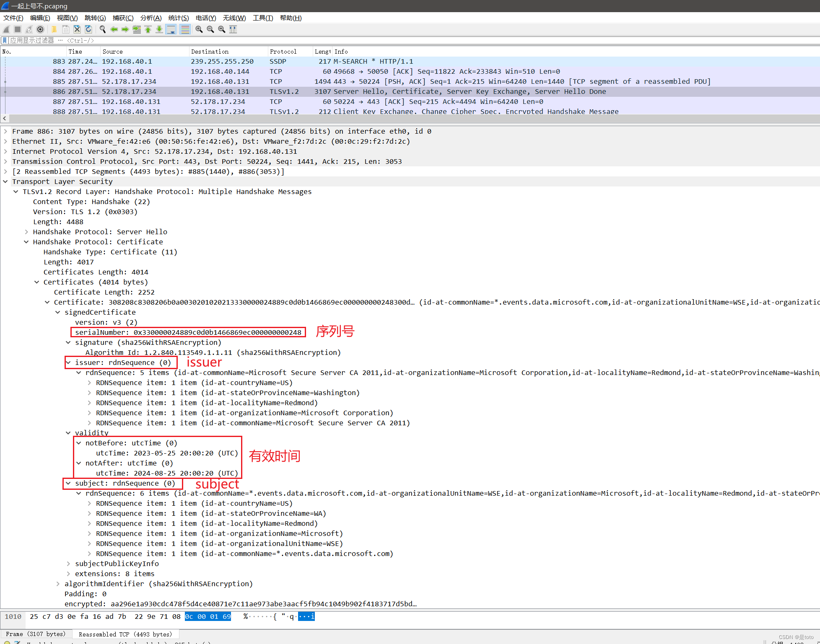Viewport: 820px width, 644px height.
Task: Open the 分析(A) menu
Action: click(x=151, y=18)
